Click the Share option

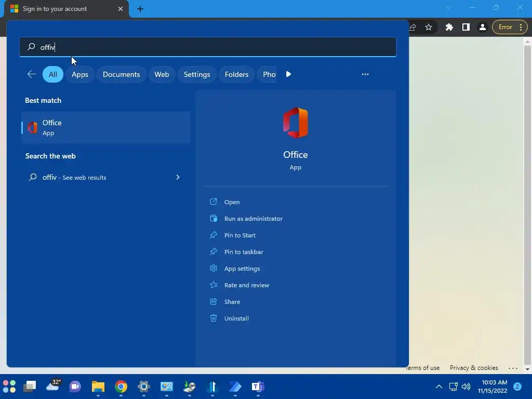[x=232, y=302]
